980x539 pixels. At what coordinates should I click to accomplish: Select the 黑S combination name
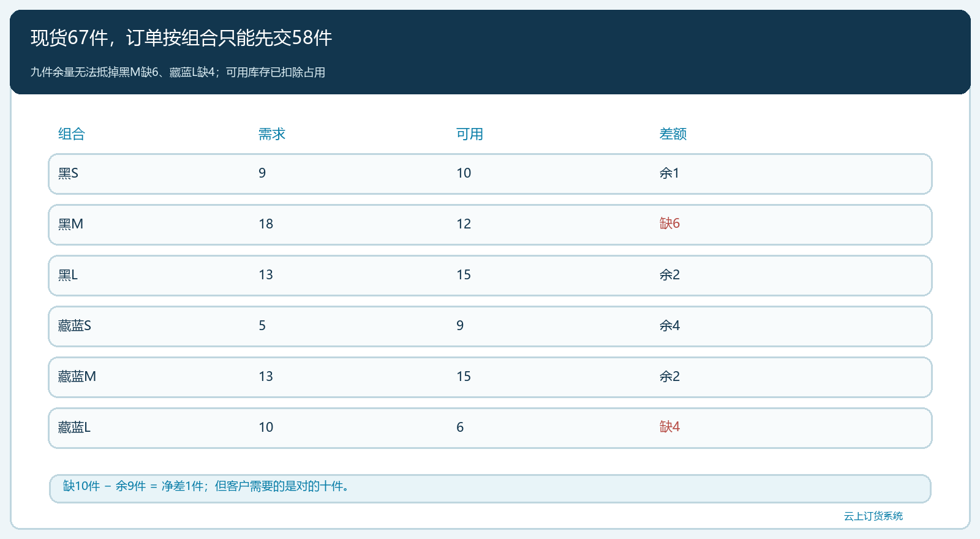coord(68,173)
